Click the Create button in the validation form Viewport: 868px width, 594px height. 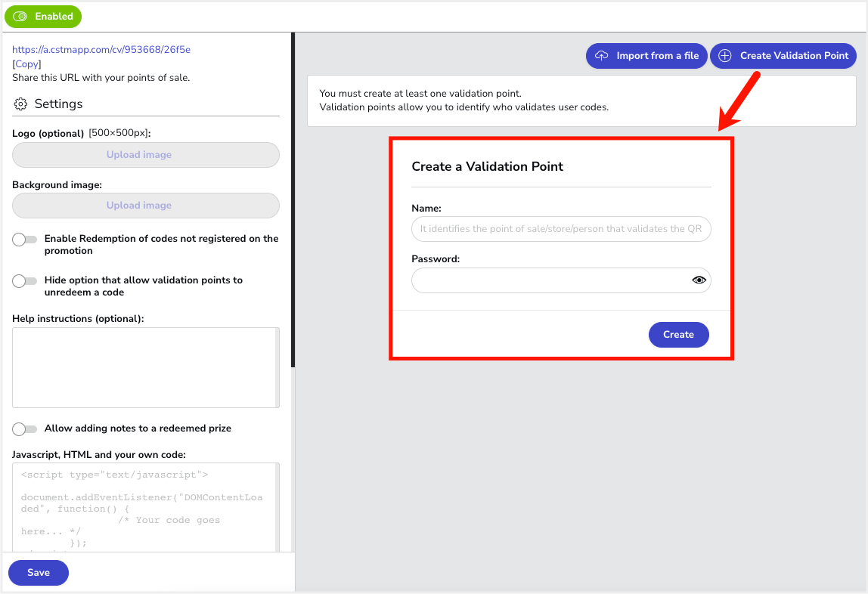pos(678,334)
